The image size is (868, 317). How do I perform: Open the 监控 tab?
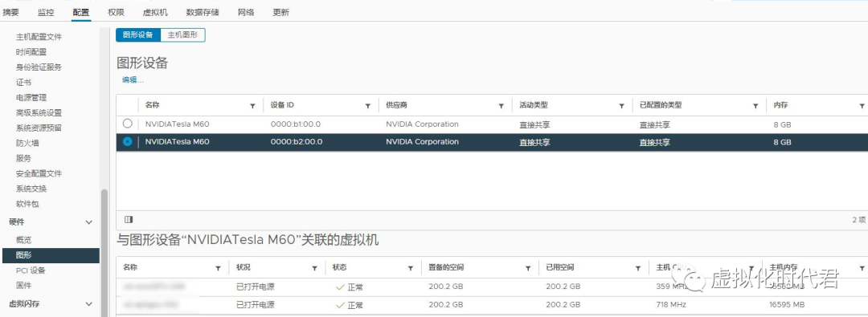46,12
